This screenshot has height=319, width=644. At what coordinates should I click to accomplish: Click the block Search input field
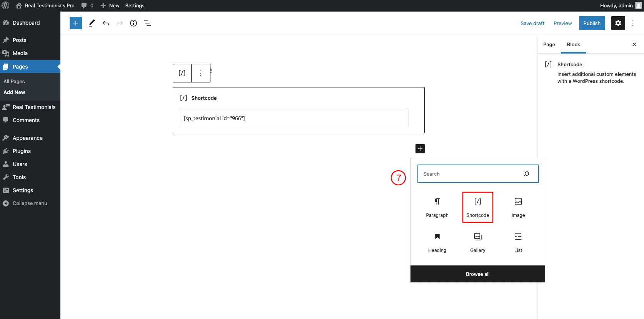coord(471,174)
